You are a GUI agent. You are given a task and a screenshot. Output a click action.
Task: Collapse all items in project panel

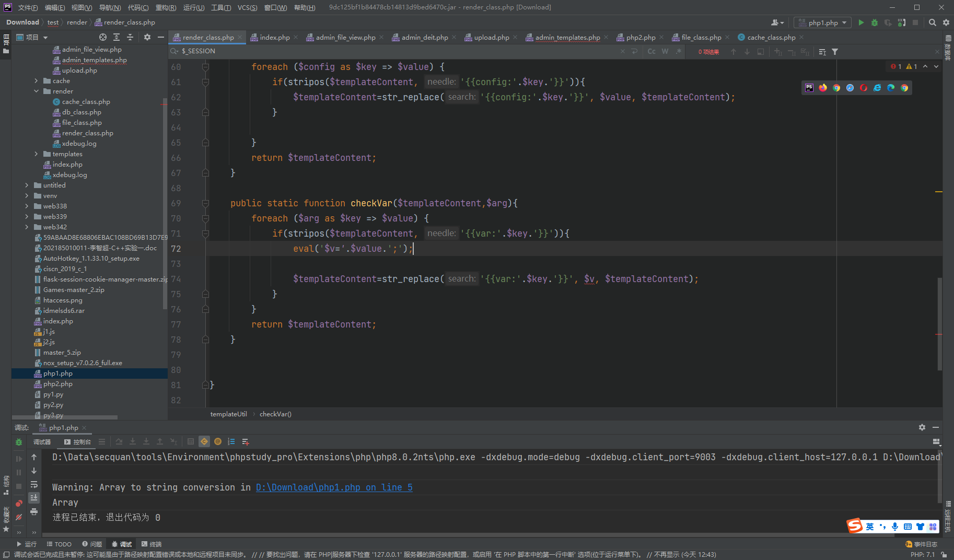coord(130,37)
